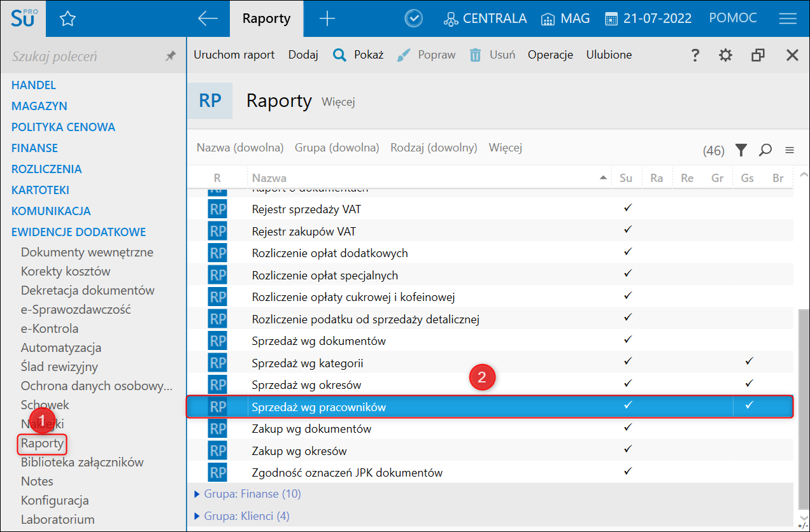Click the Gs checkmark for Sprzedaż wg okresów
Screen dimensions: 810x532
(749, 383)
